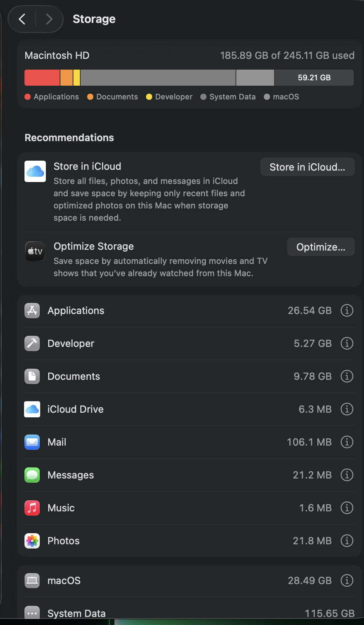Click the Store in iCloud… button
This screenshot has width=364, height=625.
(307, 167)
